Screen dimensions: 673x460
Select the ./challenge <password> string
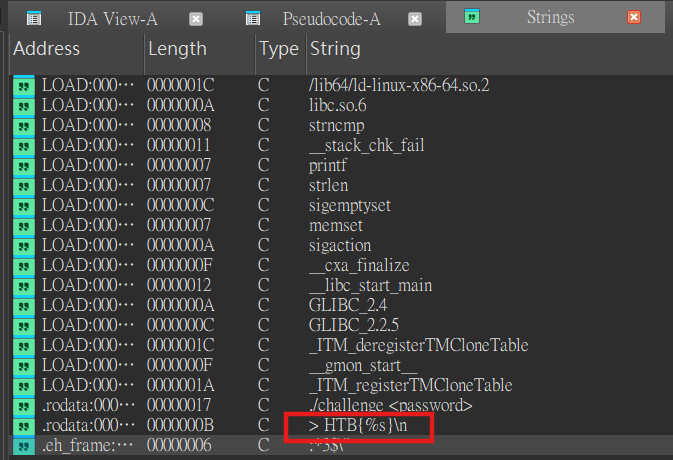tap(391, 406)
